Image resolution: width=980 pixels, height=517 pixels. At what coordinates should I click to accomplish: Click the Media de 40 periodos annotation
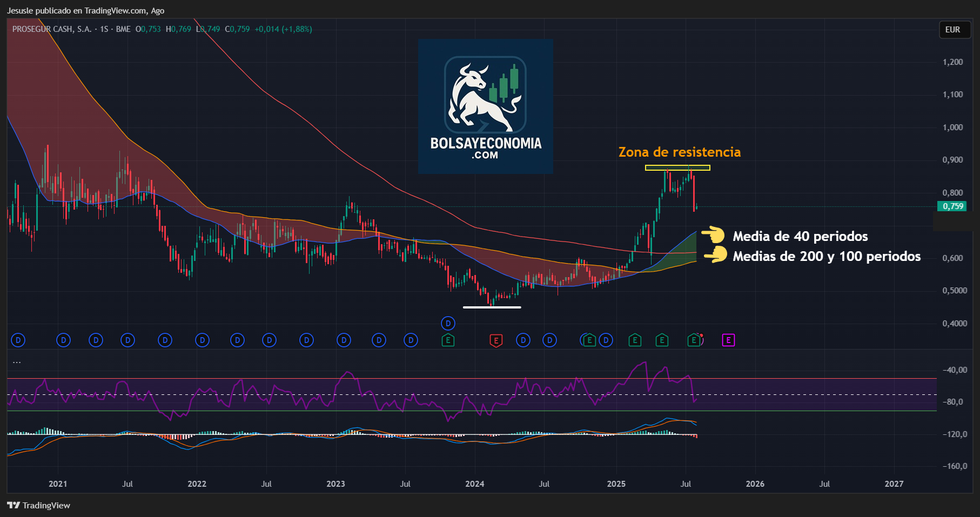(800, 237)
